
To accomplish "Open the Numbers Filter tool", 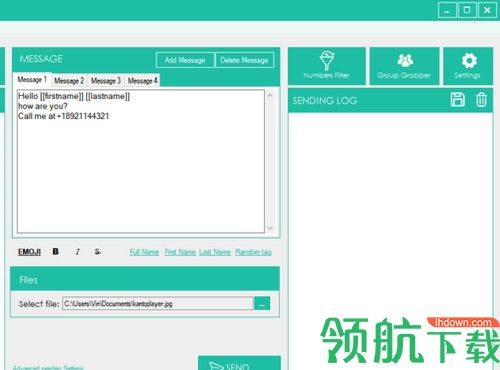I will (x=327, y=66).
